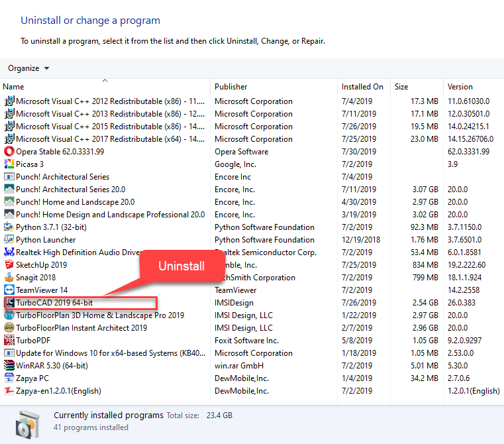
Task: Select Opera Stable 62.0.3331.99 entry
Action: click(60, 152)
